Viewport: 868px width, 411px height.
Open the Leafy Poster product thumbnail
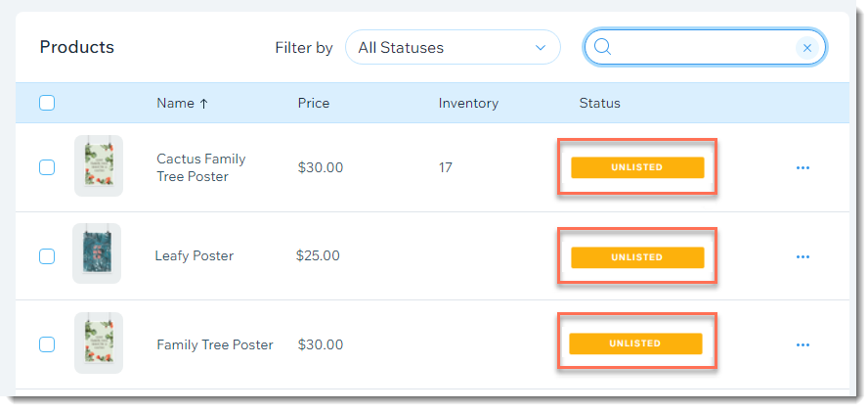tap(97, 253)
